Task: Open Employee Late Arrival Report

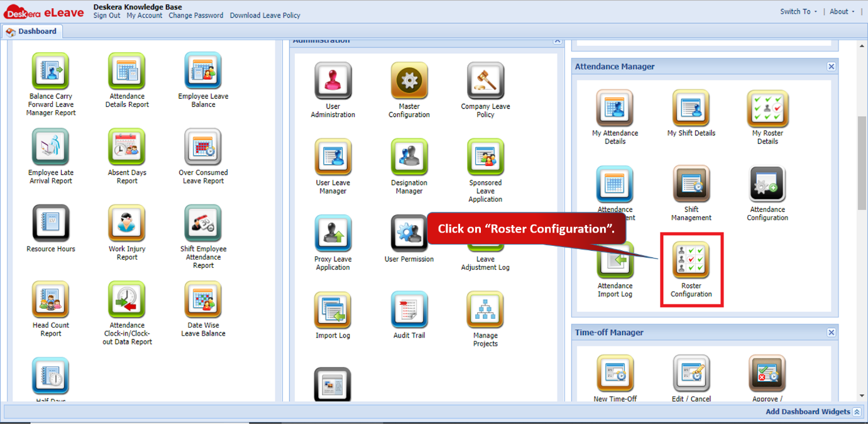Action: [51, 147]
